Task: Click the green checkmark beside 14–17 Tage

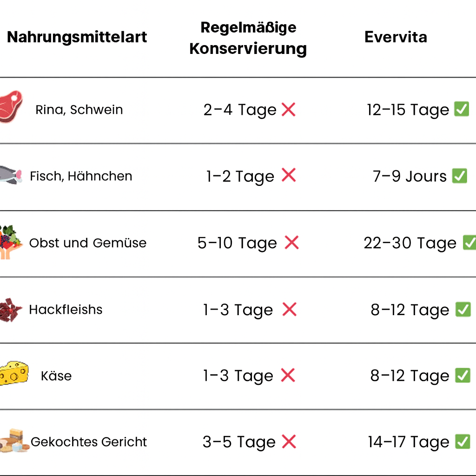Action: (463, 442)
